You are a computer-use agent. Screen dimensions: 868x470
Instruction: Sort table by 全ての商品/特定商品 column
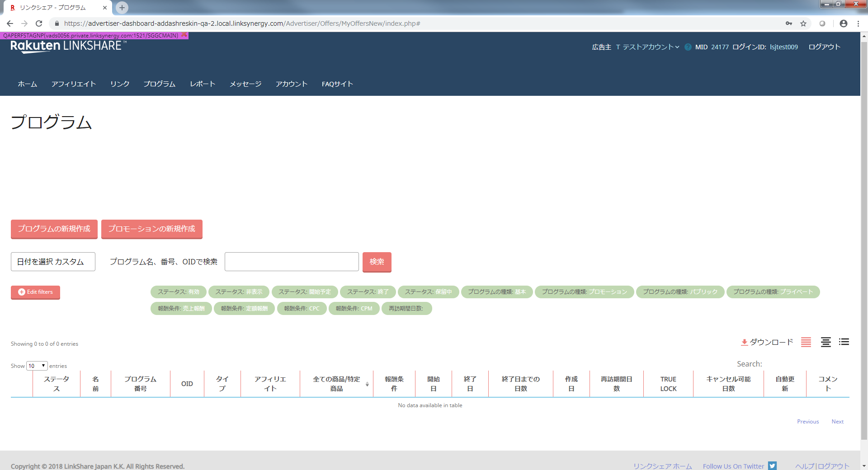click(336, 384)
